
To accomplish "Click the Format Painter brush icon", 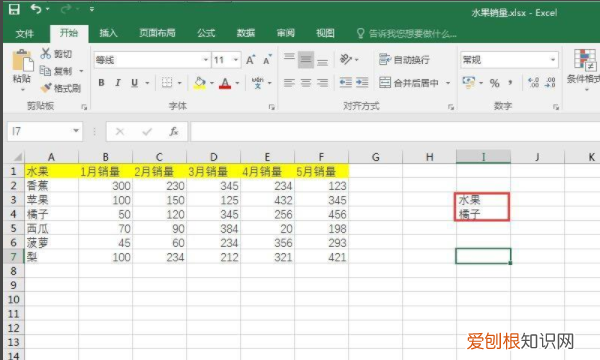I will (46, 88).
